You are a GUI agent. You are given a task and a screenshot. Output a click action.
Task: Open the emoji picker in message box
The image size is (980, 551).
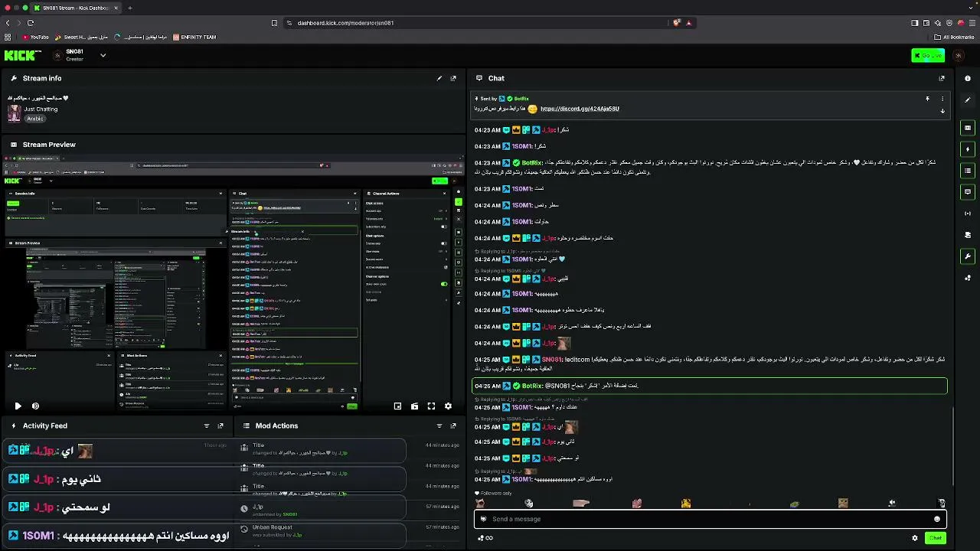(x=936, y=519)
